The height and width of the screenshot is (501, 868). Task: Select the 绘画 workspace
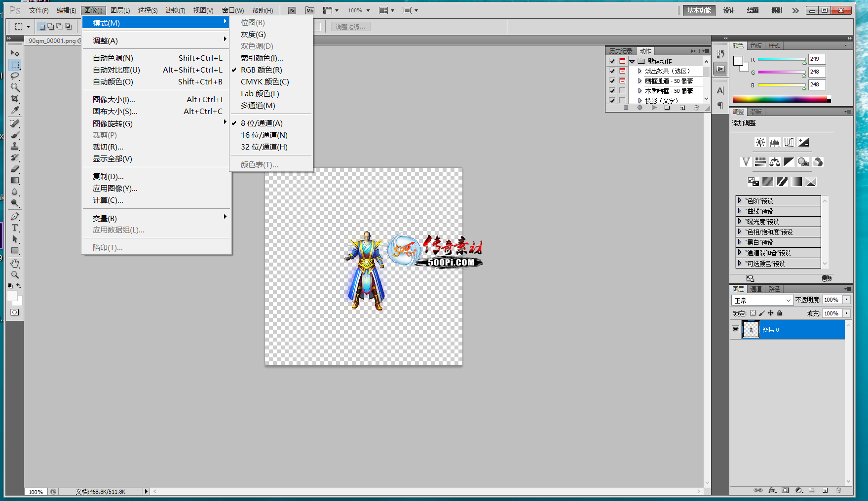click(x=753, y=10)
